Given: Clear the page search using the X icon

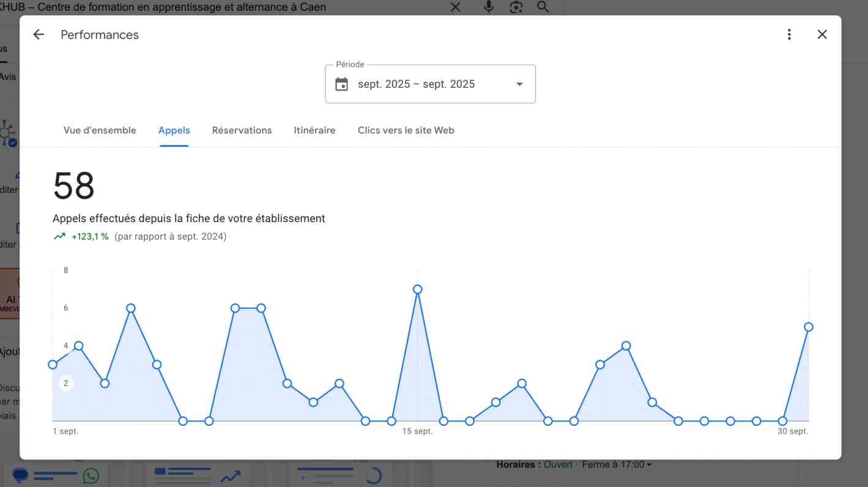Looking at the screenshot, I should click(x=455, y=7).
